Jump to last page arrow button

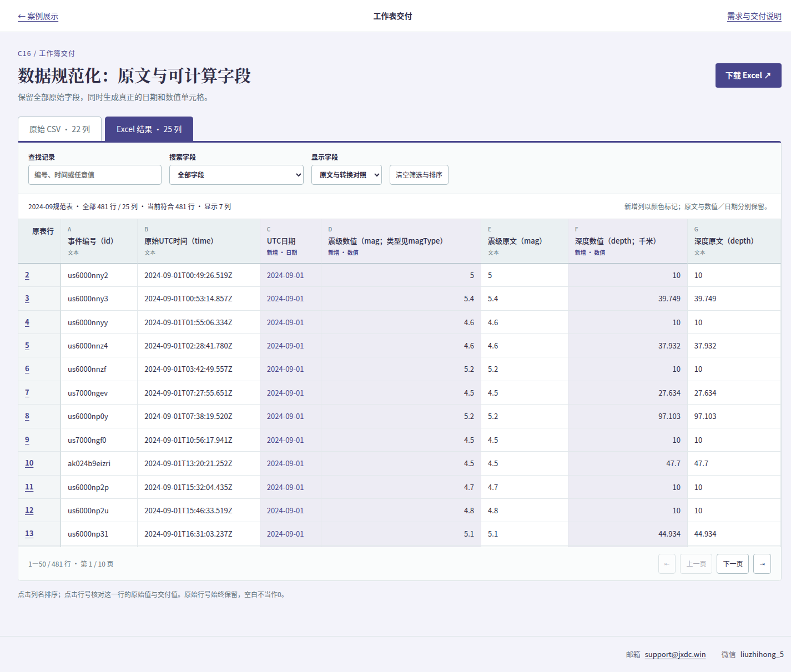point(762,564)
